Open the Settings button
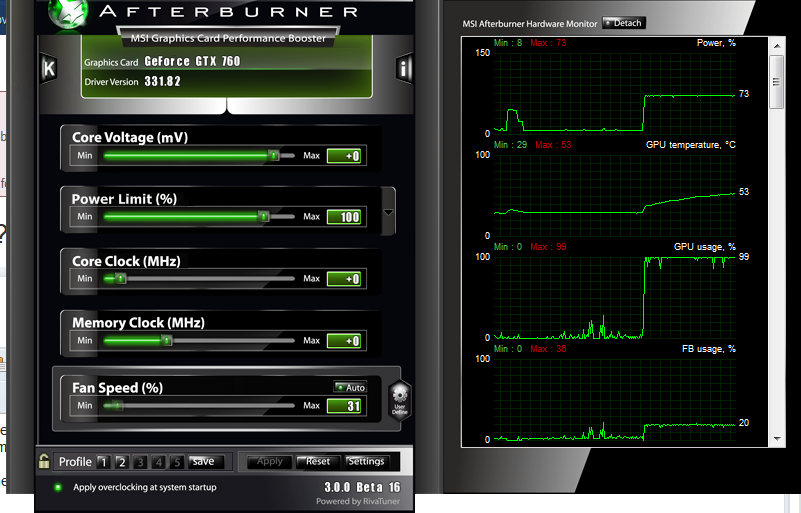 (366, 461)
